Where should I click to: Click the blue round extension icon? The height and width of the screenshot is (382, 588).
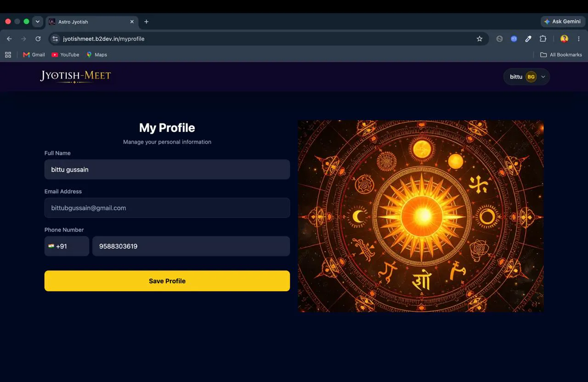point(514,39)
